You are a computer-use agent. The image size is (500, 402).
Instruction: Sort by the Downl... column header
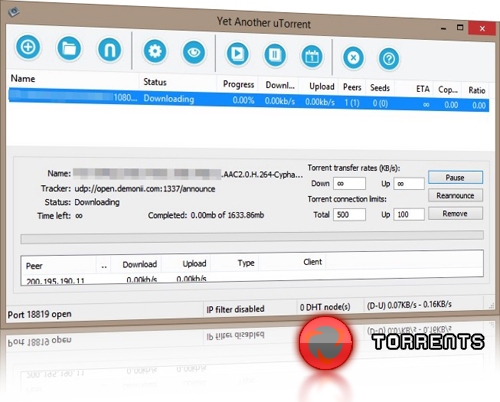(x=280, y=86)
